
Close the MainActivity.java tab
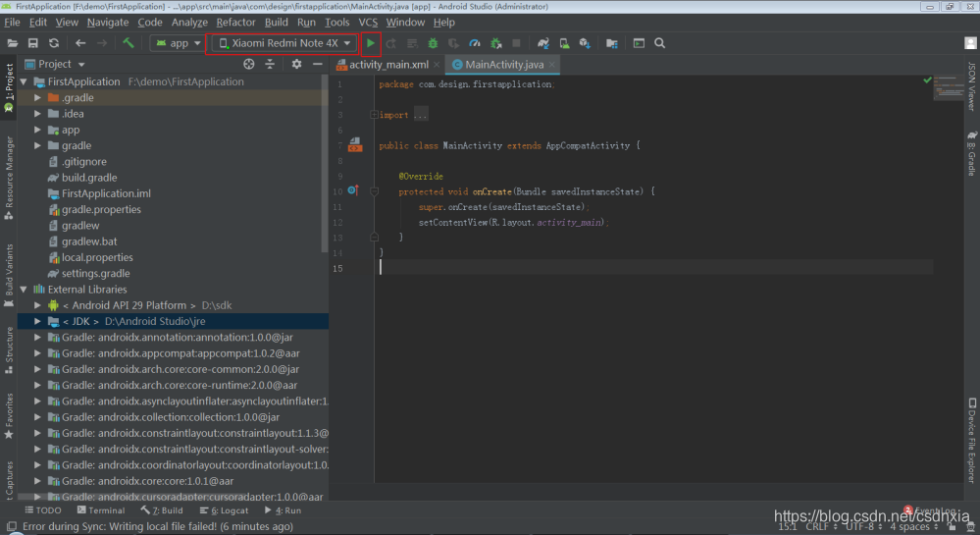pos(552,65)
